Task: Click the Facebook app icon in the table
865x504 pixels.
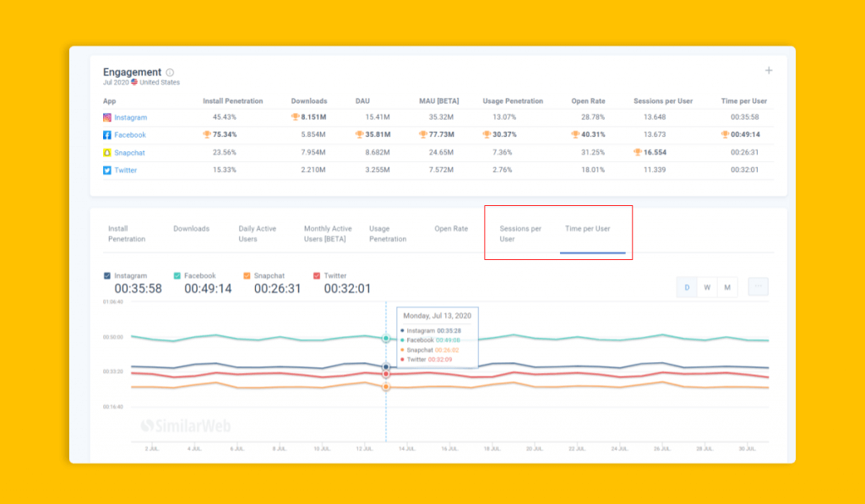Action: tap(106, 134)
